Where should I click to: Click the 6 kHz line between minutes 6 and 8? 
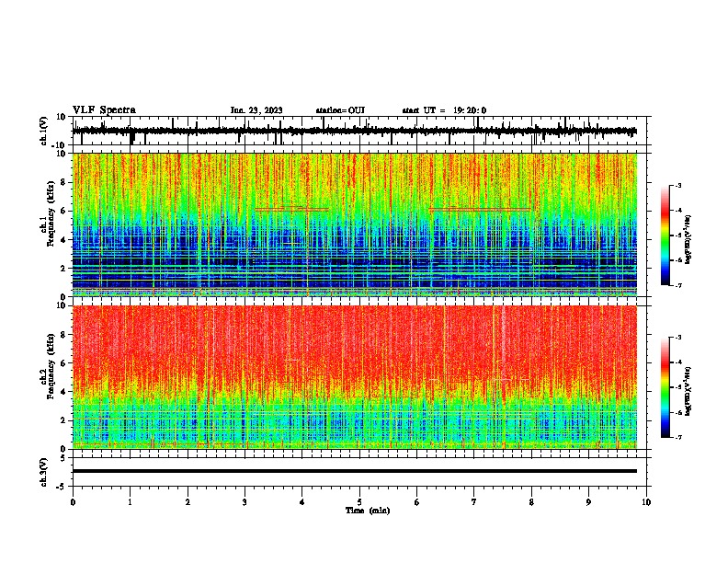point(480,210)
